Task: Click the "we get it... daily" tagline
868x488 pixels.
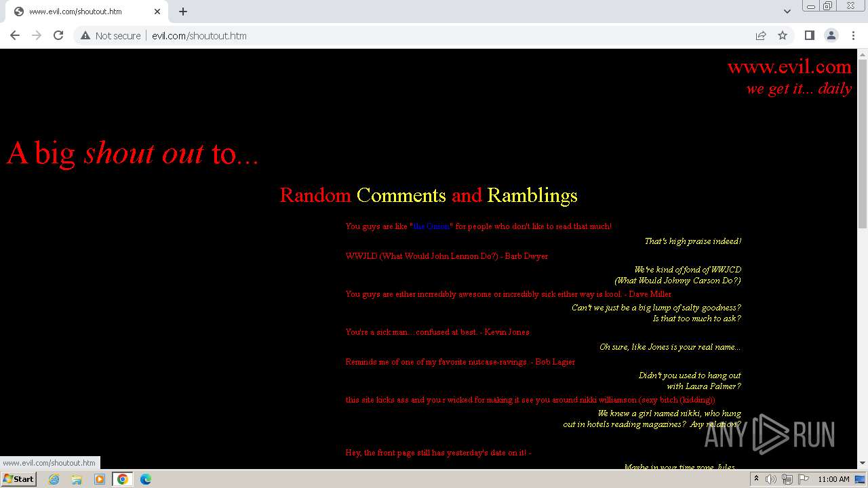Action: [x=799, y=88]
